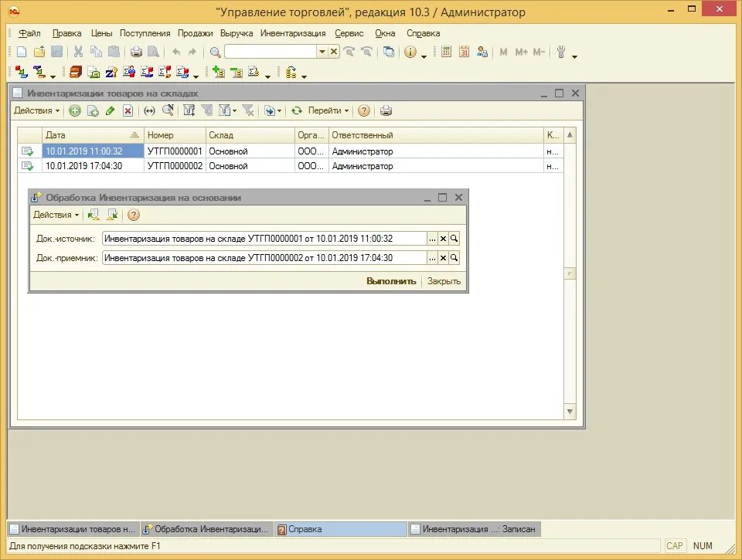Viewport: 742px width, 560px height.
Task: Open the Файл menu
Action: (x=29, y=33)
